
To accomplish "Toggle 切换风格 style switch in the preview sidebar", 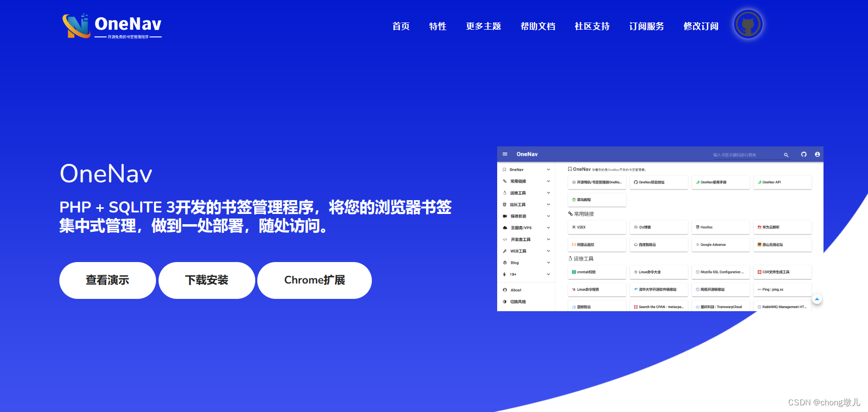I will coord(514,302).
